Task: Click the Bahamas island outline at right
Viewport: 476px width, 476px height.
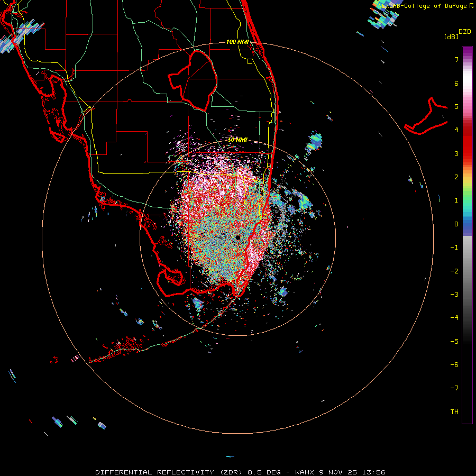Action: click(x=426, y=116)
